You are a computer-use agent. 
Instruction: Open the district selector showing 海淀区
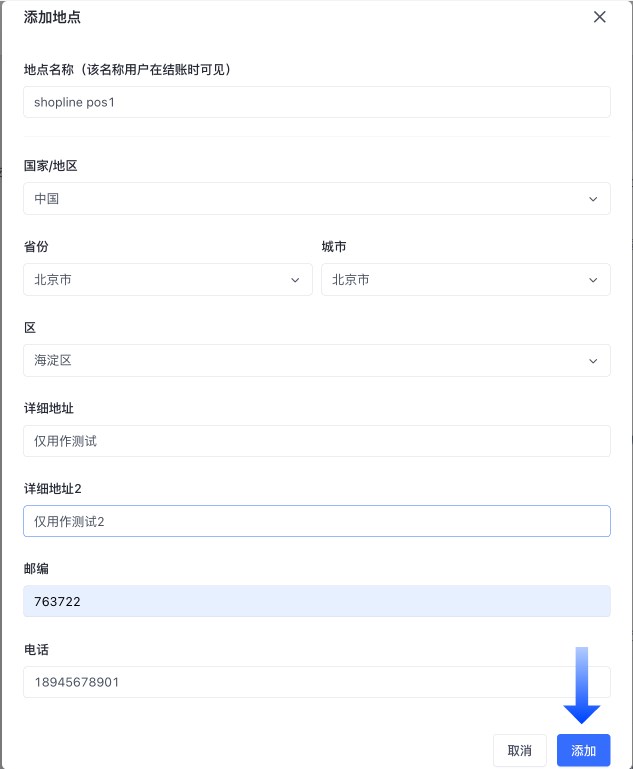300,361
